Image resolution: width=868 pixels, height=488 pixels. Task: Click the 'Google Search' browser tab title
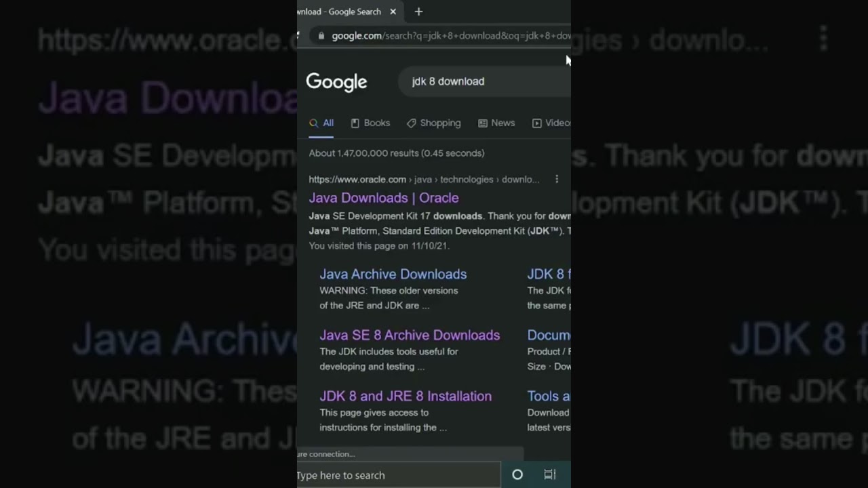click(340, 12)
